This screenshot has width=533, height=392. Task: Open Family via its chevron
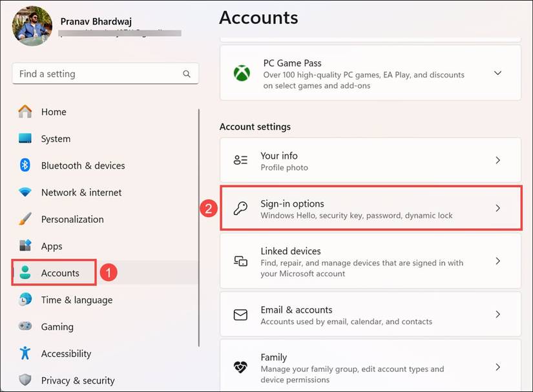point(497,367)
